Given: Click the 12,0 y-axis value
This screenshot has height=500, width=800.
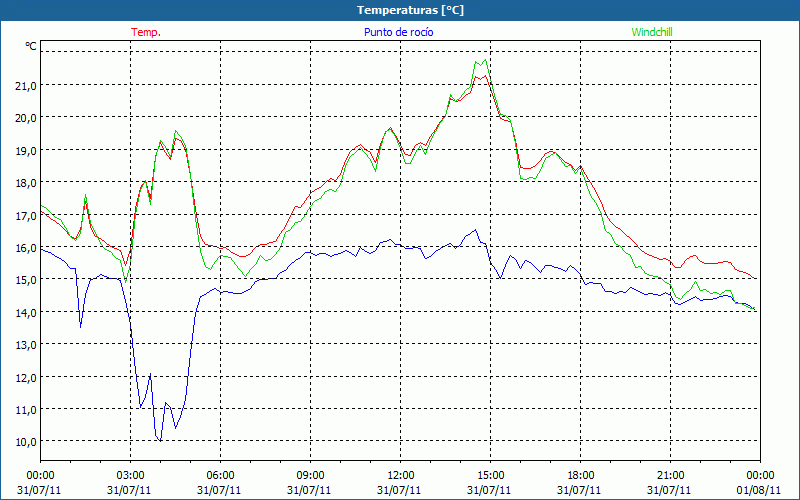Looking at the screenshot, I should point(26,377).
